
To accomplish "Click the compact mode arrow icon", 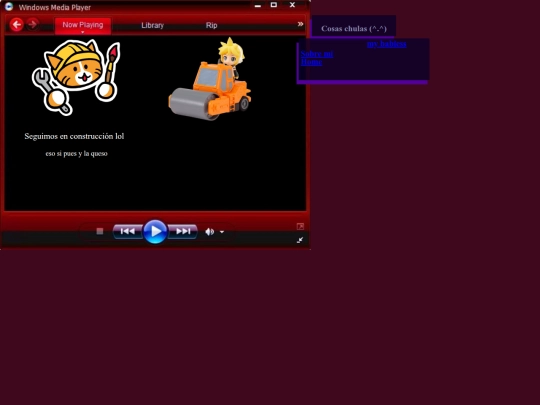I will pyautogui.click(x=300, y=240).
